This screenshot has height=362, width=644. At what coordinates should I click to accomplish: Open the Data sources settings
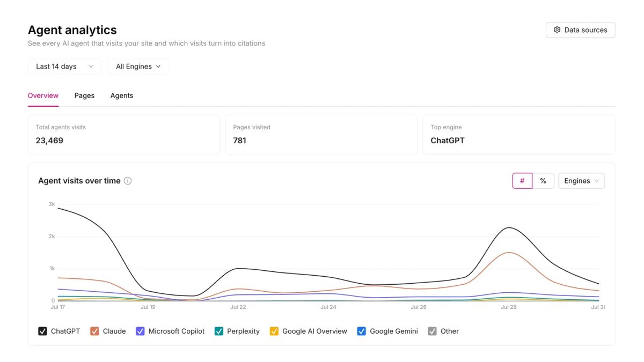click(x=580, y=30)
